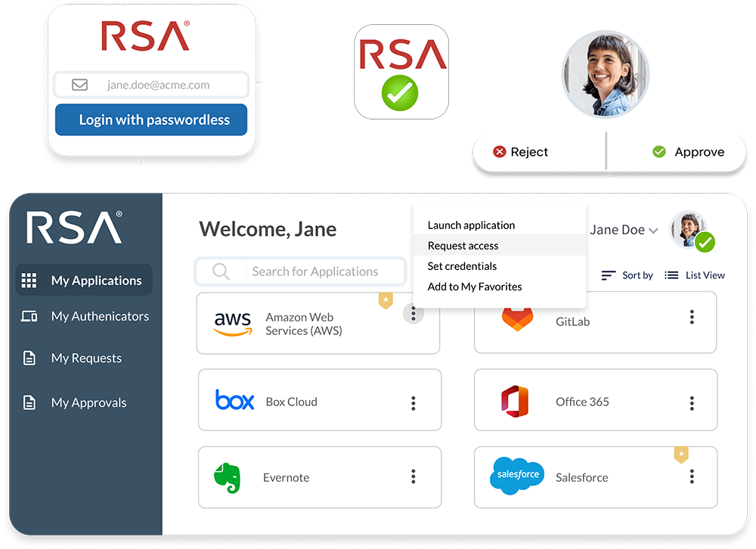The width and height of the screenshot is (756, 549).
Task: Click the GitLab fox logo
Action: coord(517,319)
